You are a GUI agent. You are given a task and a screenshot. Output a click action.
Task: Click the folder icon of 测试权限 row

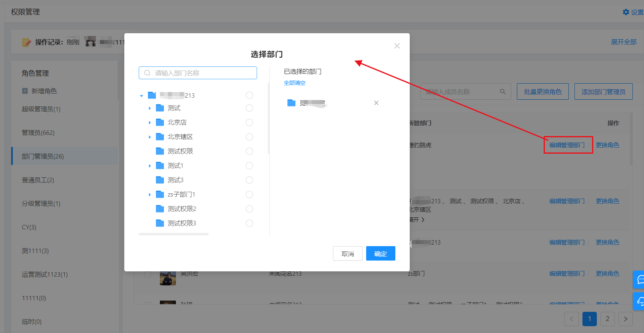pyautogui.click(x=160, y=151)
